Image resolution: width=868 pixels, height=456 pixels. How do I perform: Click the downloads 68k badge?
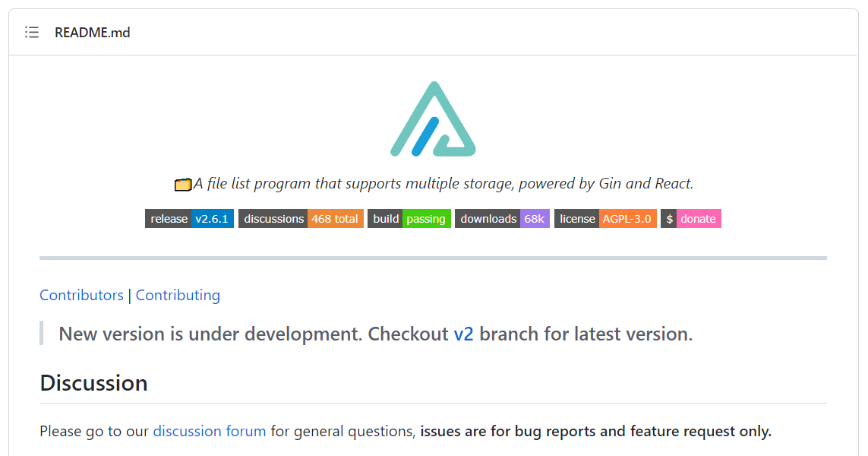(x=502, y=218)
